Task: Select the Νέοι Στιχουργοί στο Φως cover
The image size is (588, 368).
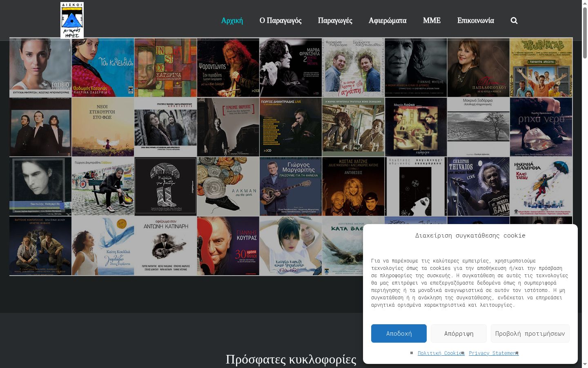Action: pyautogui.click(x=103, y=127)
